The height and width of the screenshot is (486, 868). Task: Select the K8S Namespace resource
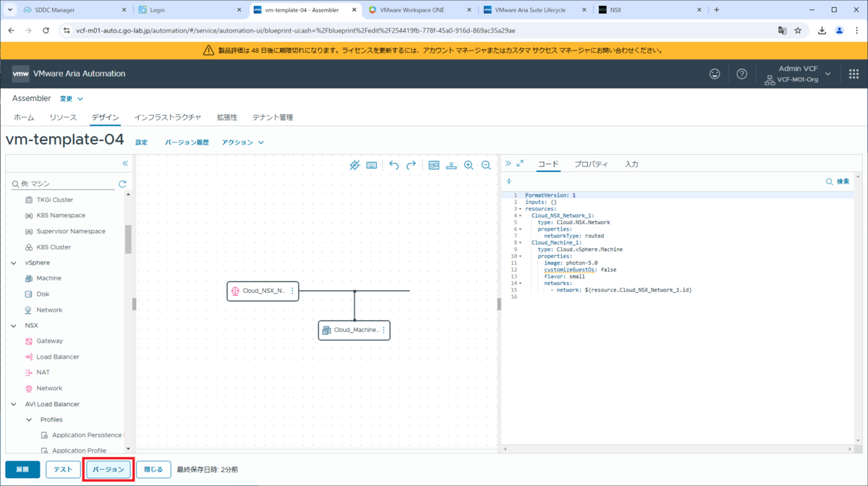(61, 216)
